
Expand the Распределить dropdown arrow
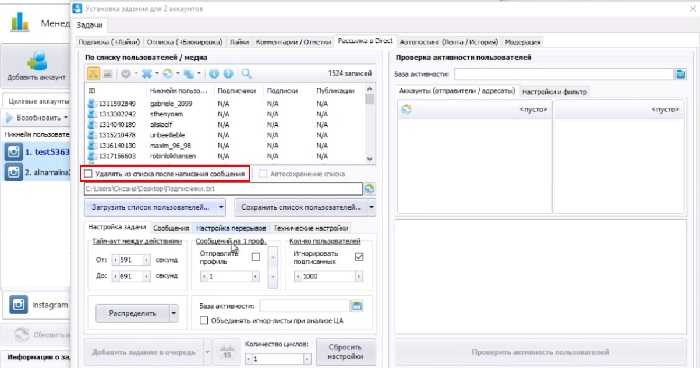click(x=173, y=313)
